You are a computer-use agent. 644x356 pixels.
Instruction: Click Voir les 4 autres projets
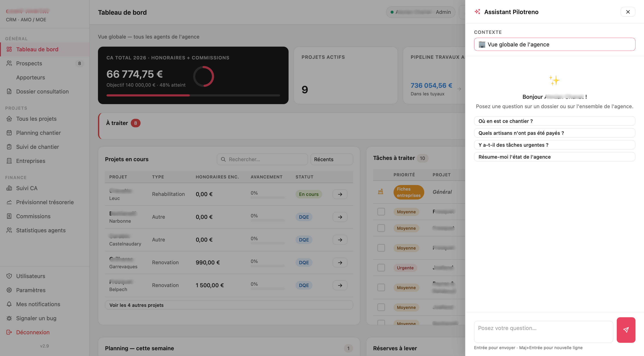click(229, 305)
